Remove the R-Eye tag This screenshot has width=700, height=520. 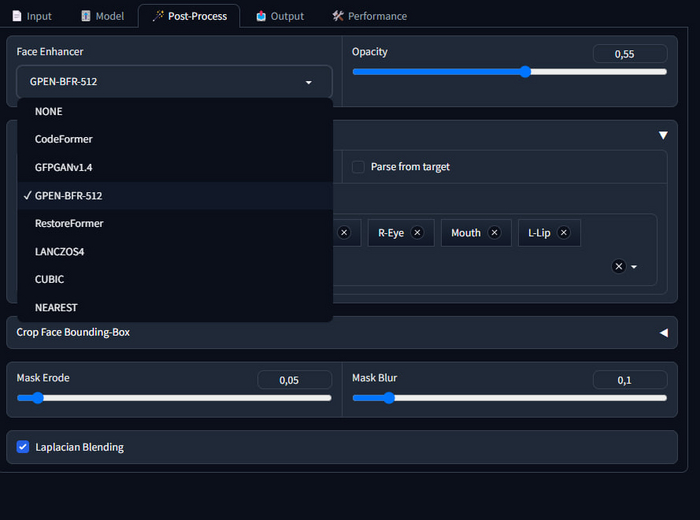[417, 233]
